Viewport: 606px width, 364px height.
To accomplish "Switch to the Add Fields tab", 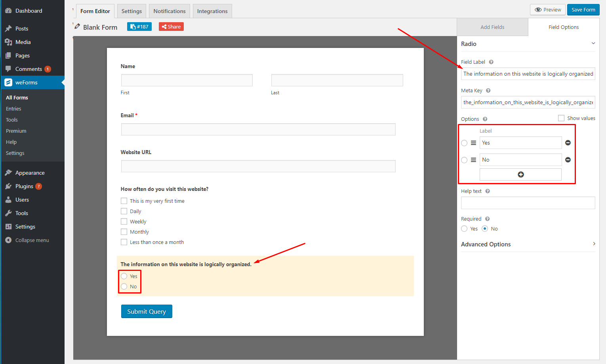I will (x=492, y=27).
